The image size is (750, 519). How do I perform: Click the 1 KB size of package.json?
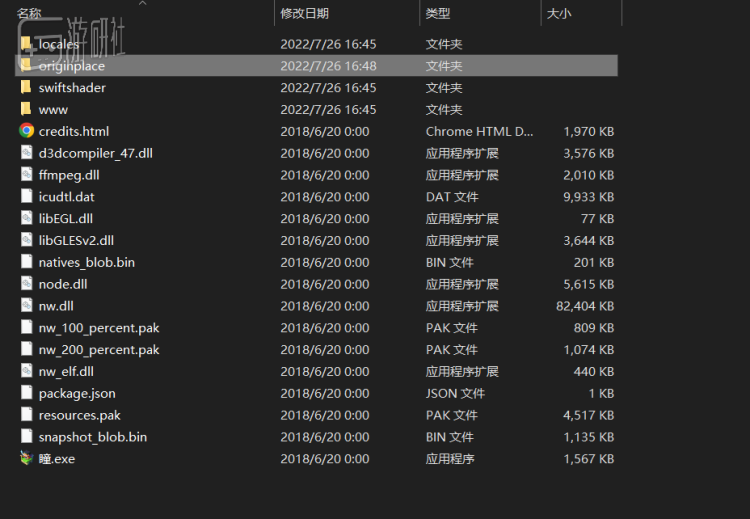click(601, 393)
